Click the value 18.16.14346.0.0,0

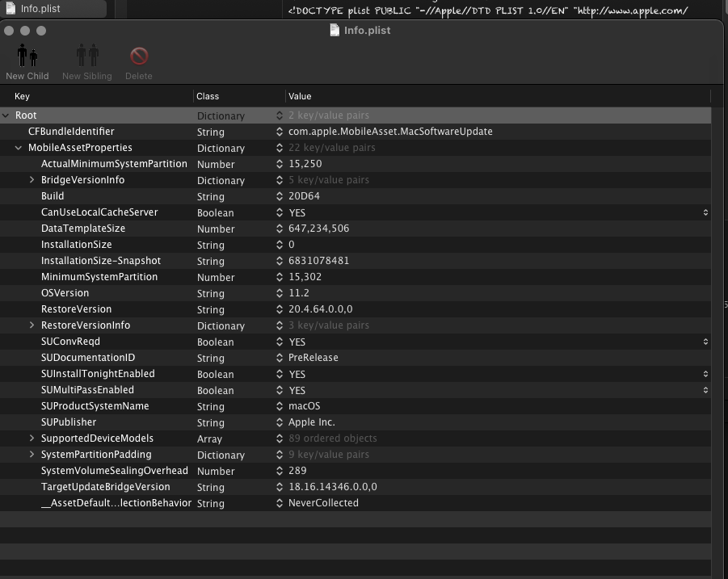click(x=333, y=487)
